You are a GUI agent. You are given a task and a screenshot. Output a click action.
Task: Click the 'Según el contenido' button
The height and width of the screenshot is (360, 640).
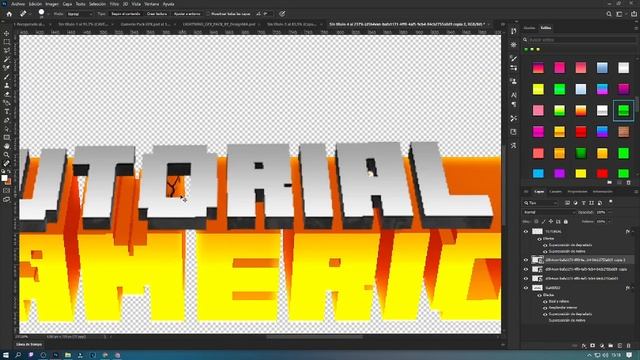(x=126, y=14)
